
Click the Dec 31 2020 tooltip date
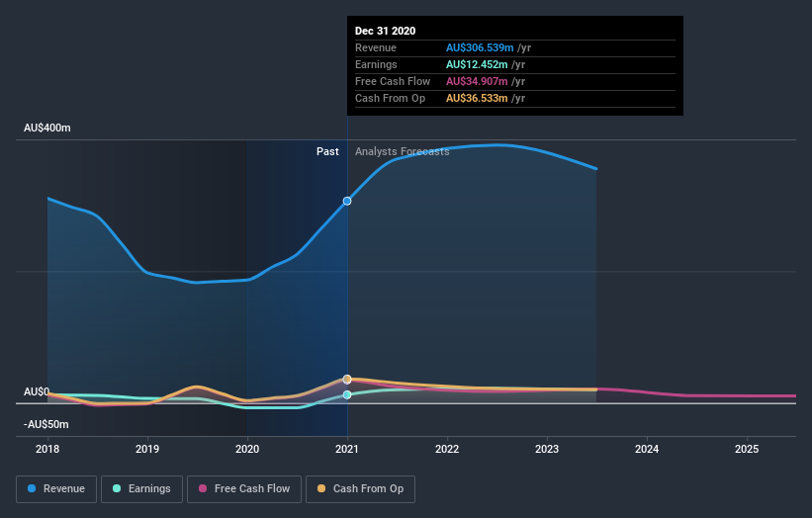tap(386, 31)
